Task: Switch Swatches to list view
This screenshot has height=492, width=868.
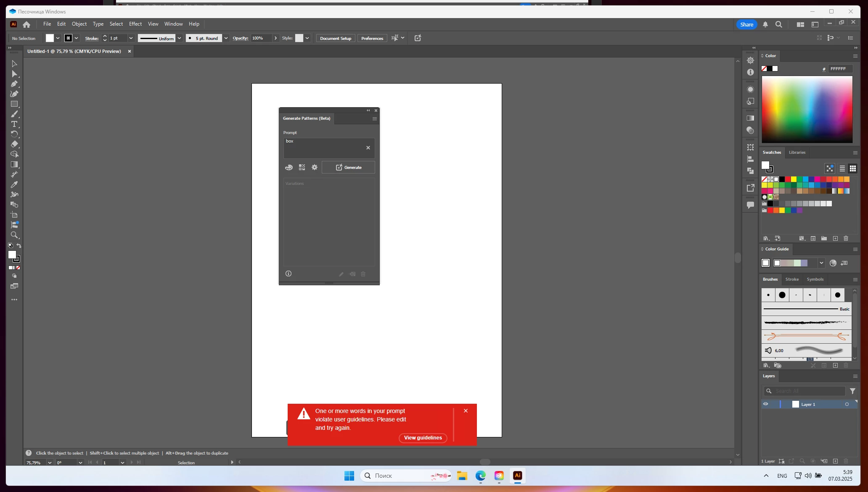Action: [x=842, y=168]
